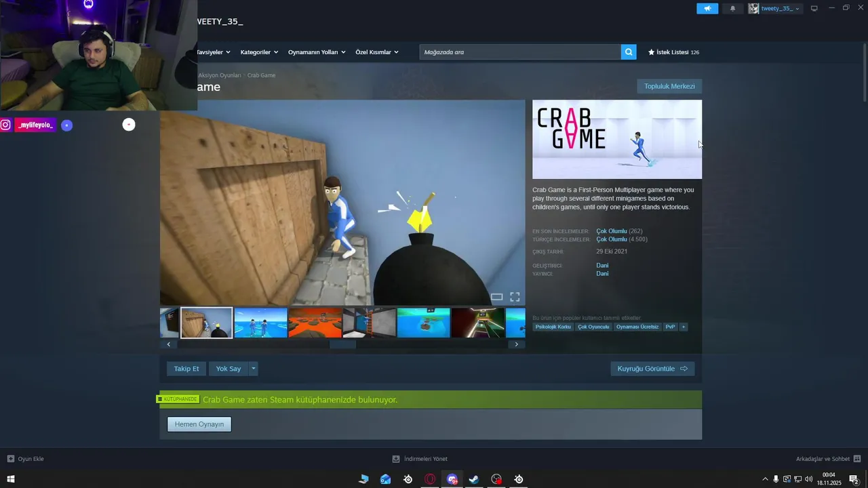
Task: Open the volume control in the tray
Action: pos(808,479)
